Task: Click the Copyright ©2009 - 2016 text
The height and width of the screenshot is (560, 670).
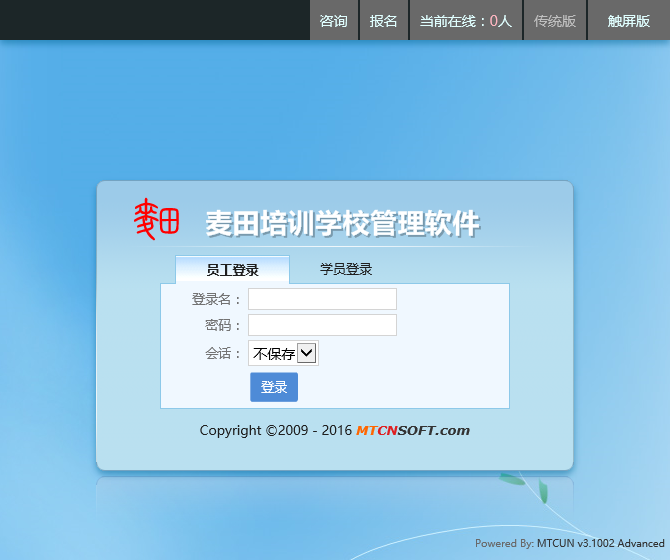Action: coord(275,431)
